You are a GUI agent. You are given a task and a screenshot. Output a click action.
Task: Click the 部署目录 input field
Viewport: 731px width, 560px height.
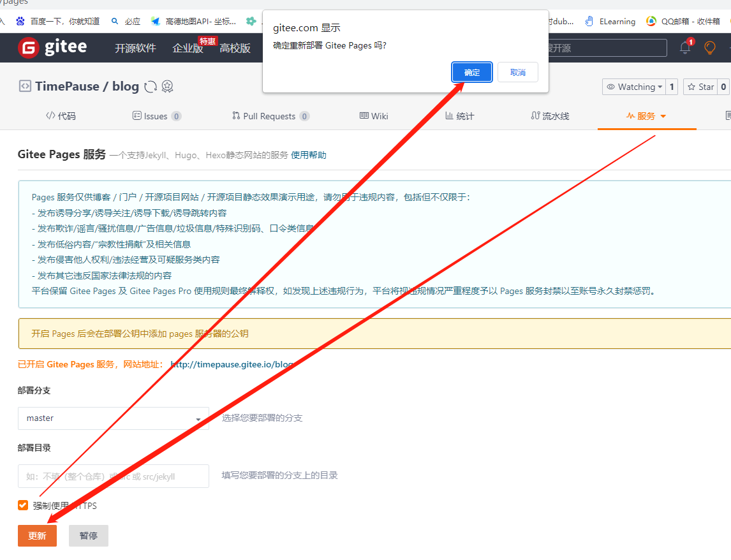[x=113, y=476]
